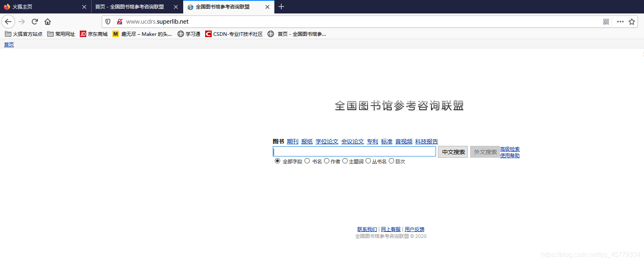The height and width of the screenshot is (262, 644).
Task: Open the Firefox home page icon
Action: (48, 22)
